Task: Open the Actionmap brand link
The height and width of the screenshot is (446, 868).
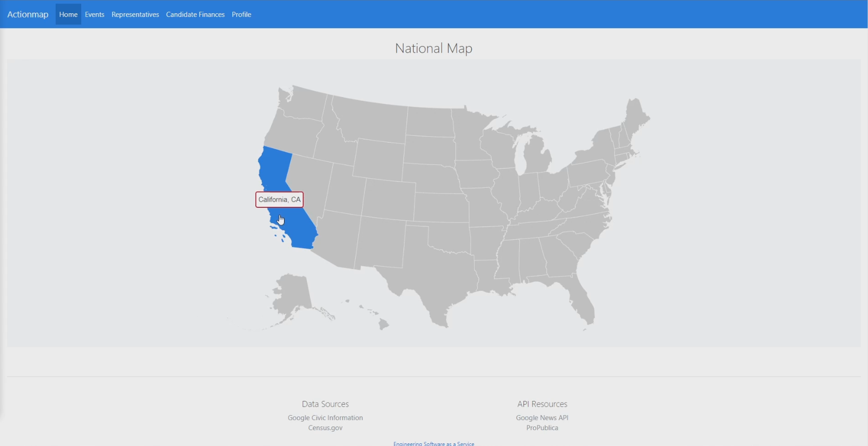Action: pos(28,14)
